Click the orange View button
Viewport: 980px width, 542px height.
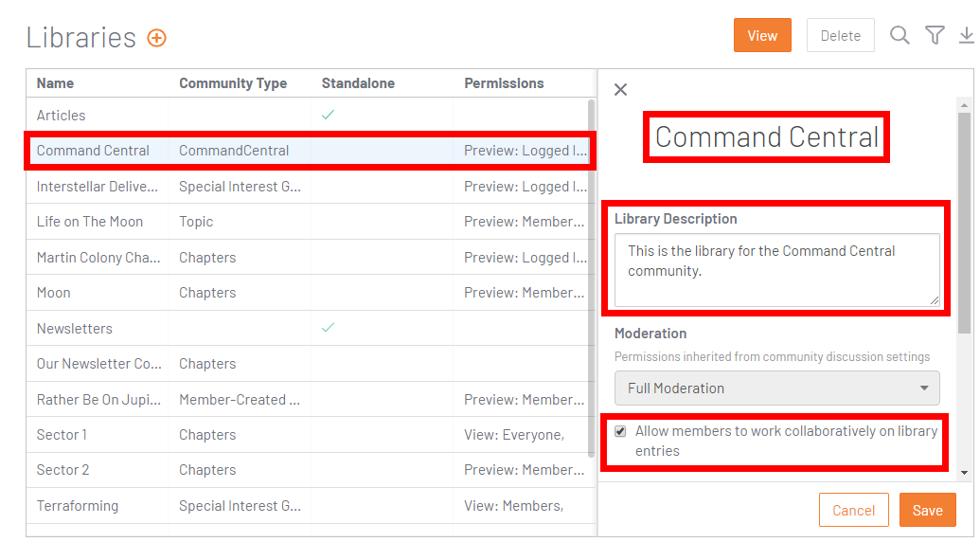coord(762,35)
